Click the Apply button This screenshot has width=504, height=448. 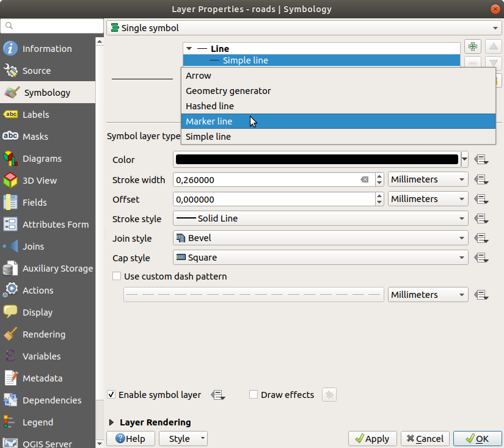click(373, 439)
